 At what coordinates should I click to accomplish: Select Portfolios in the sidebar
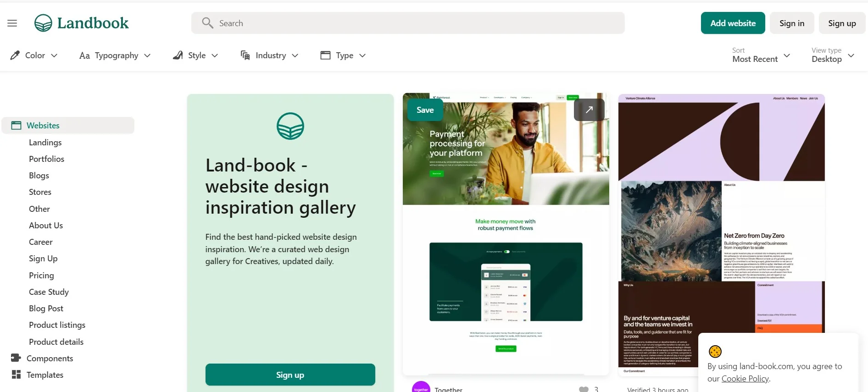coord(46,159)
